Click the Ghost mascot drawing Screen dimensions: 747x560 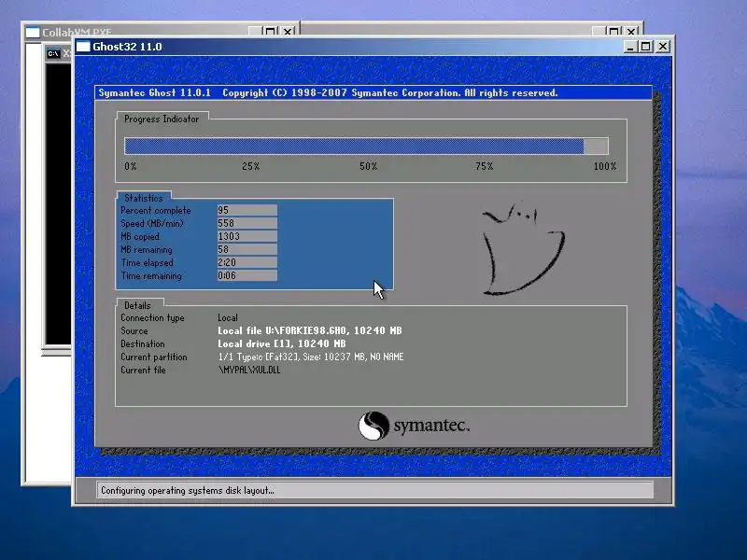(523, 248)
